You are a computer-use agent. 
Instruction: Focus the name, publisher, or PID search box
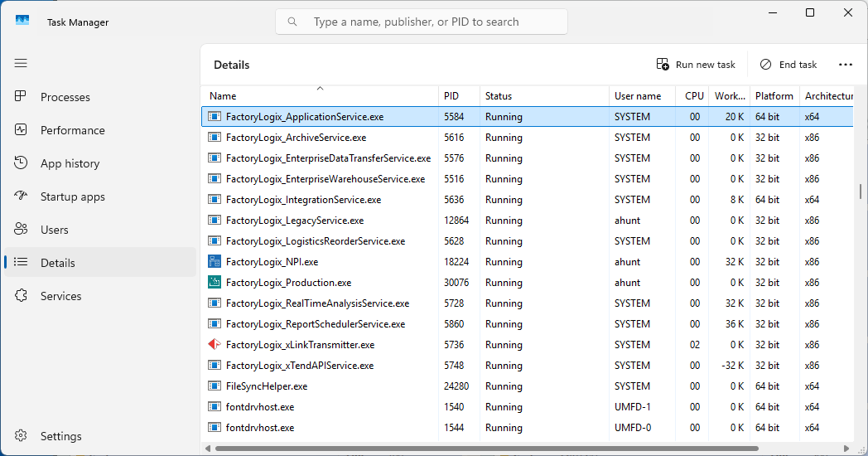point(422,22)
